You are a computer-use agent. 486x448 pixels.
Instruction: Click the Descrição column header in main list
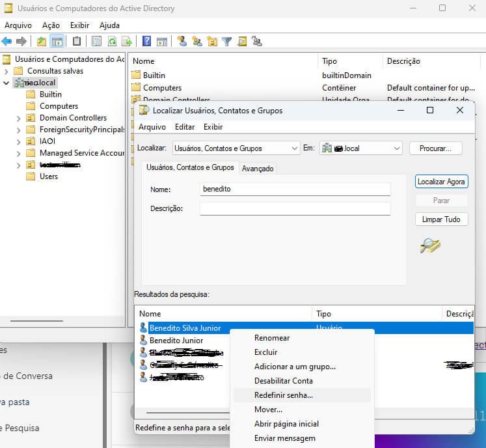point(431,61)
